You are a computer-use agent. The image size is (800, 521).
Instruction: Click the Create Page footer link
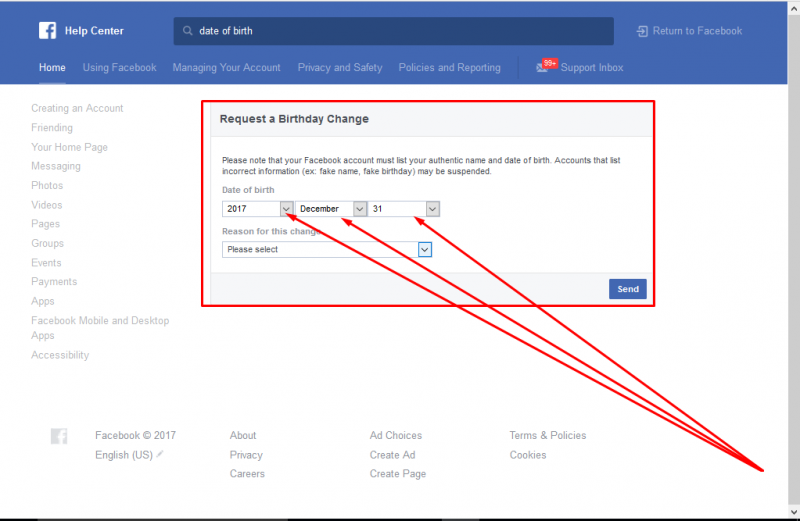click(x=398, y=474)
